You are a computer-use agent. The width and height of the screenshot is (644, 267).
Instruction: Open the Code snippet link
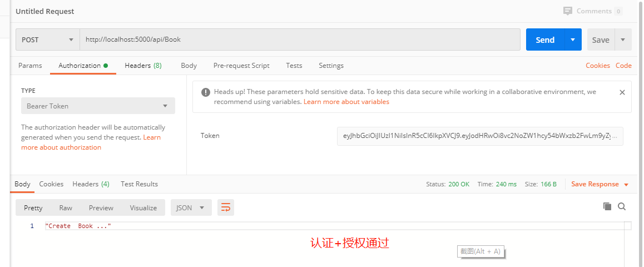tap(623, 65)
